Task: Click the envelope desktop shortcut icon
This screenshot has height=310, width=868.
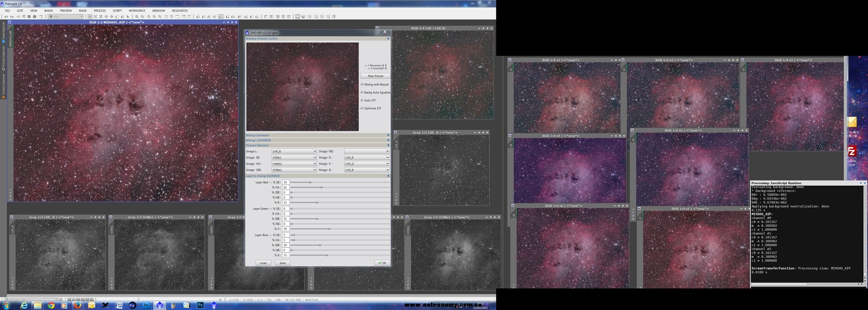Action: click(852, 122)
